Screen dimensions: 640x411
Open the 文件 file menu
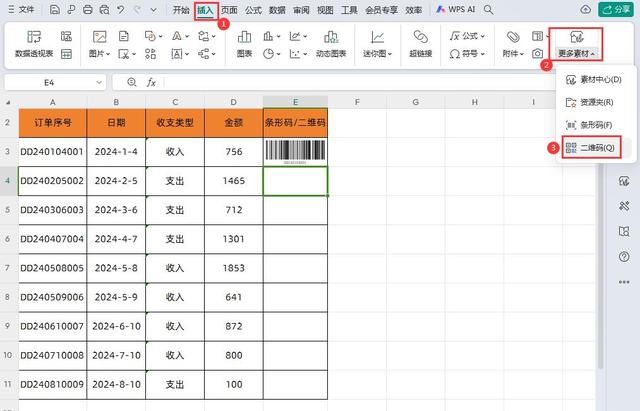tap(21, 9)
